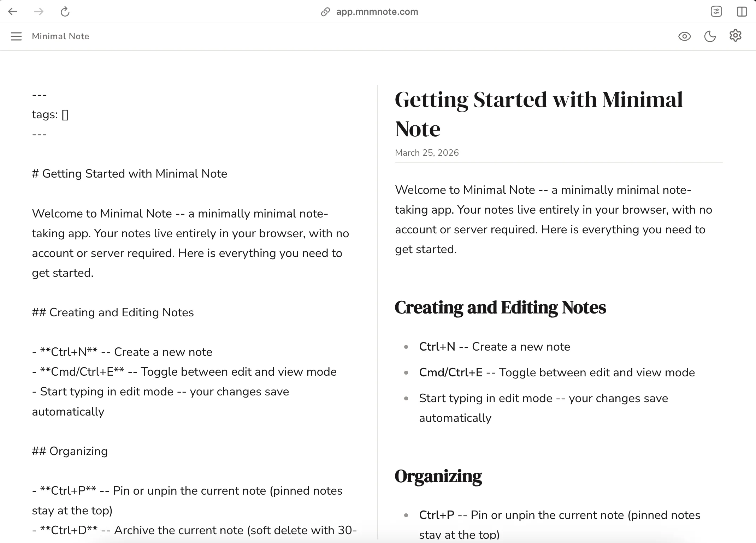Viewport: 756px width, 543px height.
Task: Click the link icon in the address bar
Action: 325,12
